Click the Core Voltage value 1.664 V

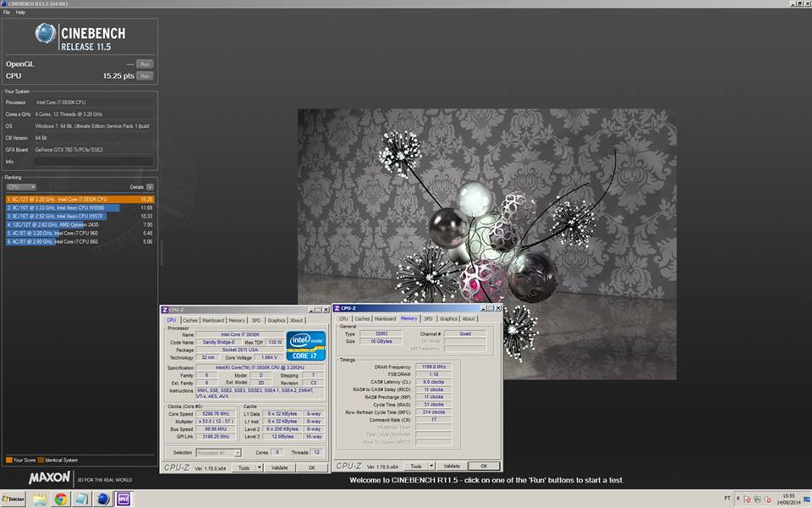(269, 357)
